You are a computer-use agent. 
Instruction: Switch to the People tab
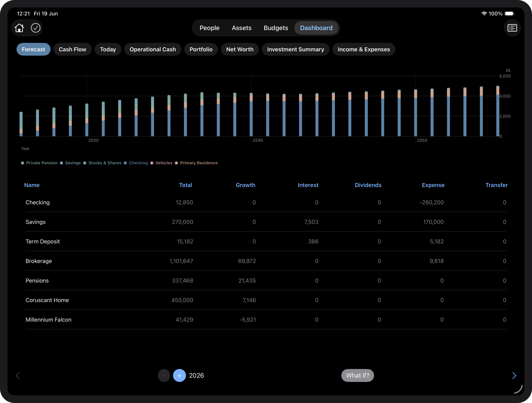(x=209, y=28)
